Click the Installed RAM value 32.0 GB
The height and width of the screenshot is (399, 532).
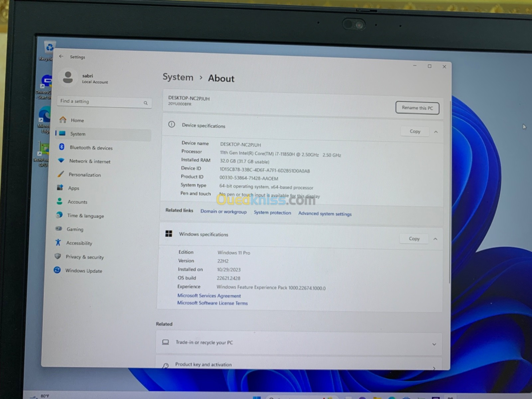(x=244, y=162)
